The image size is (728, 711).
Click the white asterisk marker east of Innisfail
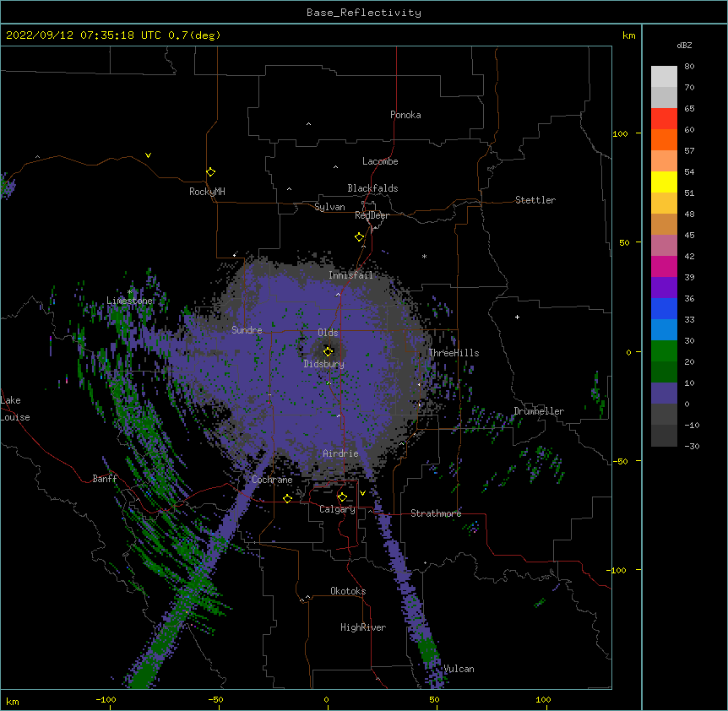coord(424,256)
